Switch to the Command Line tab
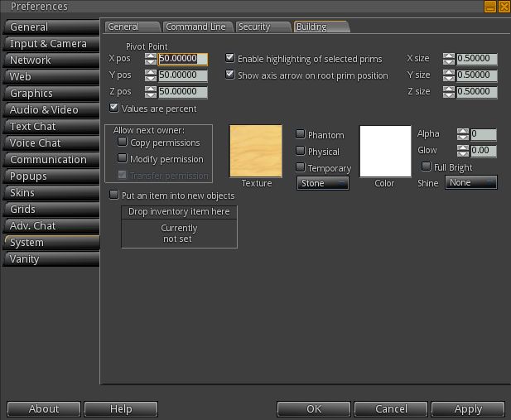 [x=195, y=27]
